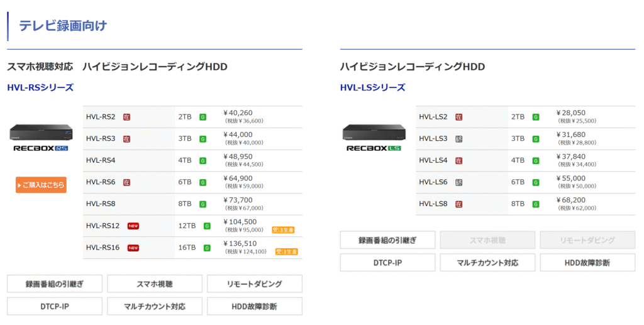The width and height of the screenshot is (644, 325).
Task: Click the green G icon in HVL-LS8 row
Action: pyautogui.click(x=536, y=204)
